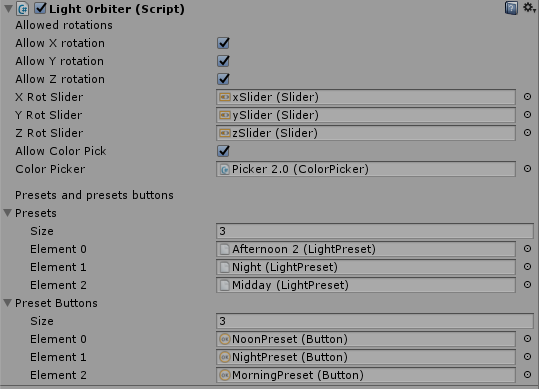Click the object picker circle for Y Rot Slider
This screenshot has height=389, width=539.
coord(527,115)
